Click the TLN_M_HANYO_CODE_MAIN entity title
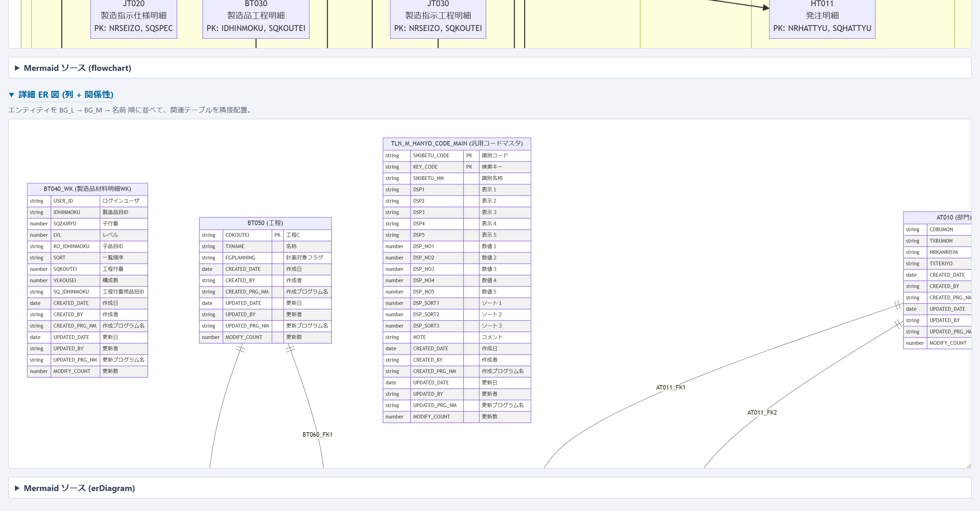This screenshot has width=980, height=511. pyautogui.click(x=457, y=143)
